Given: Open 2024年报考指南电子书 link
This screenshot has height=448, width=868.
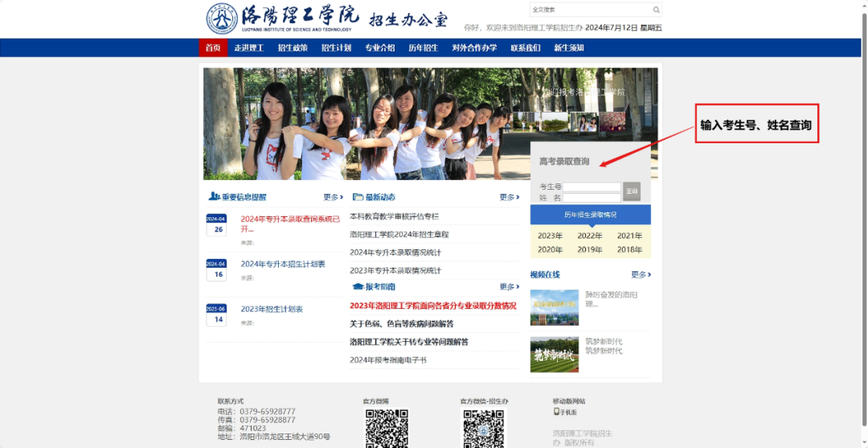Looking at the screenshot, I should click(388, 360).
